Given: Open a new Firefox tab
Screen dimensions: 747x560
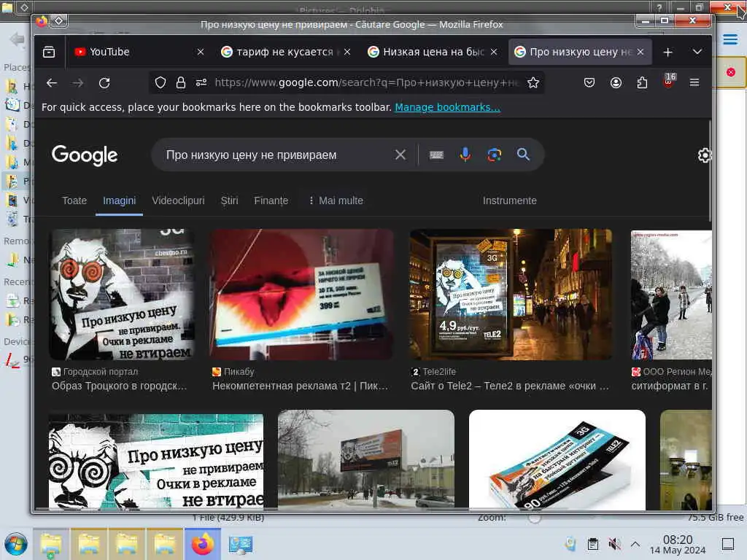Looking at the screenshot, I should (x=668, y=52).
